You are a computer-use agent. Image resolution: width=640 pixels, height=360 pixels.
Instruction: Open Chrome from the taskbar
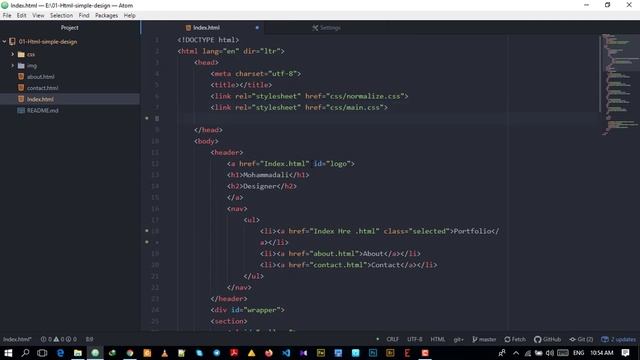tap(130, 353)
